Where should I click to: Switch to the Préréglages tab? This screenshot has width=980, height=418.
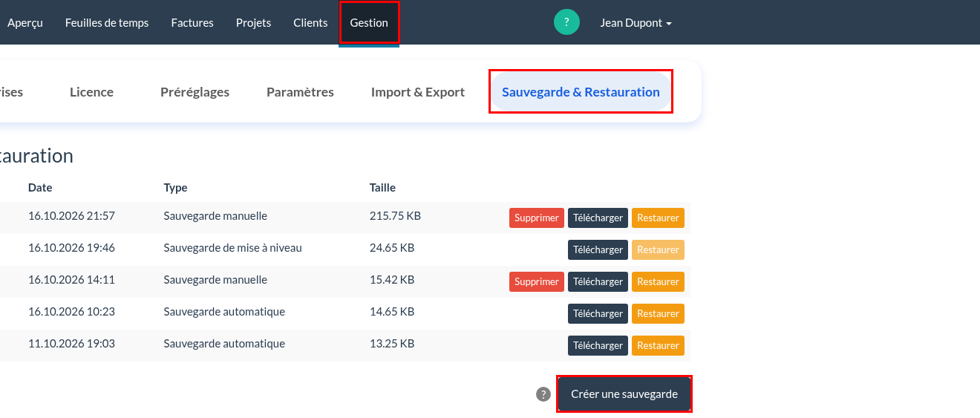pos(195,92)
